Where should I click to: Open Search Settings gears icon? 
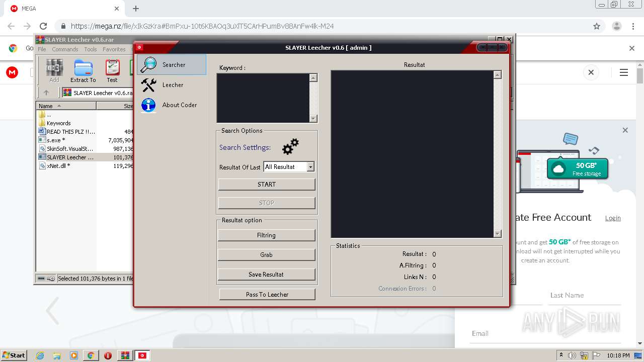click(290, 147)
